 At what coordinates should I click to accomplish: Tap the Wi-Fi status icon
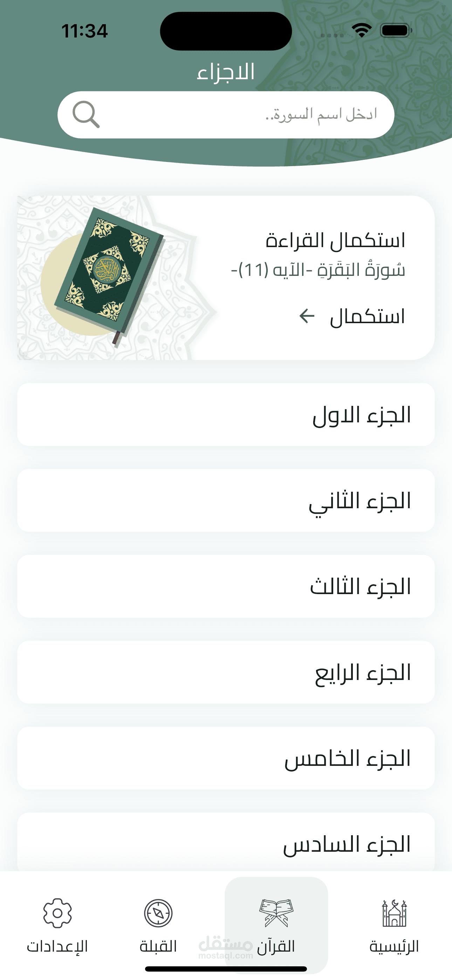[x=361, y=30]
